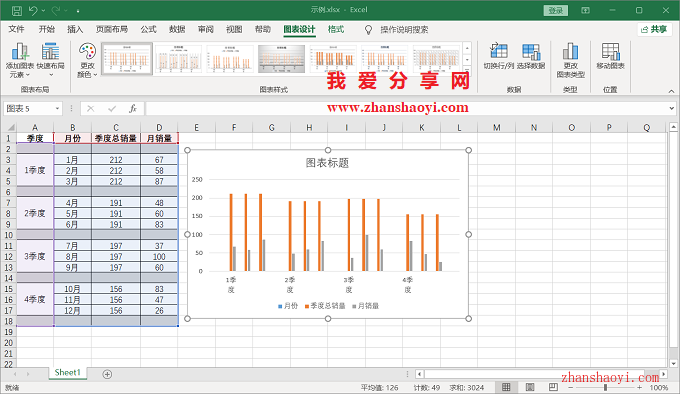
Task: Select row 20 header
Action: [8, 343]
